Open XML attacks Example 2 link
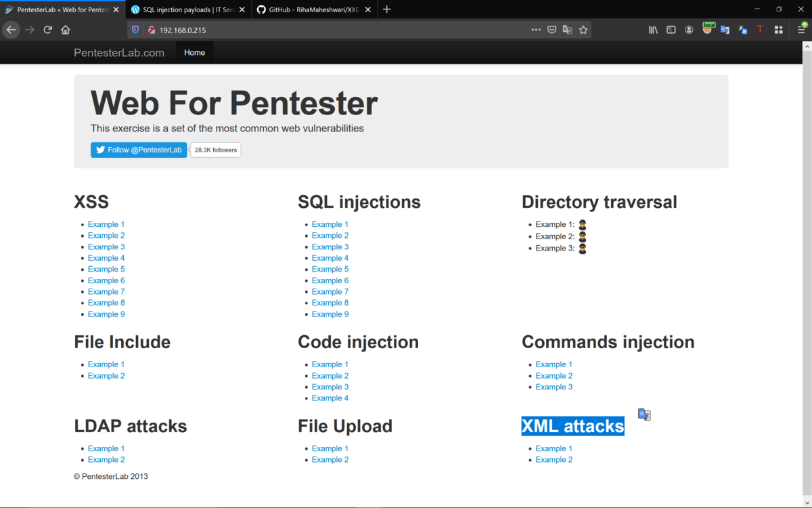Image resolution: width=812 pixels, height=508 pixels. [x=554, y=460]
